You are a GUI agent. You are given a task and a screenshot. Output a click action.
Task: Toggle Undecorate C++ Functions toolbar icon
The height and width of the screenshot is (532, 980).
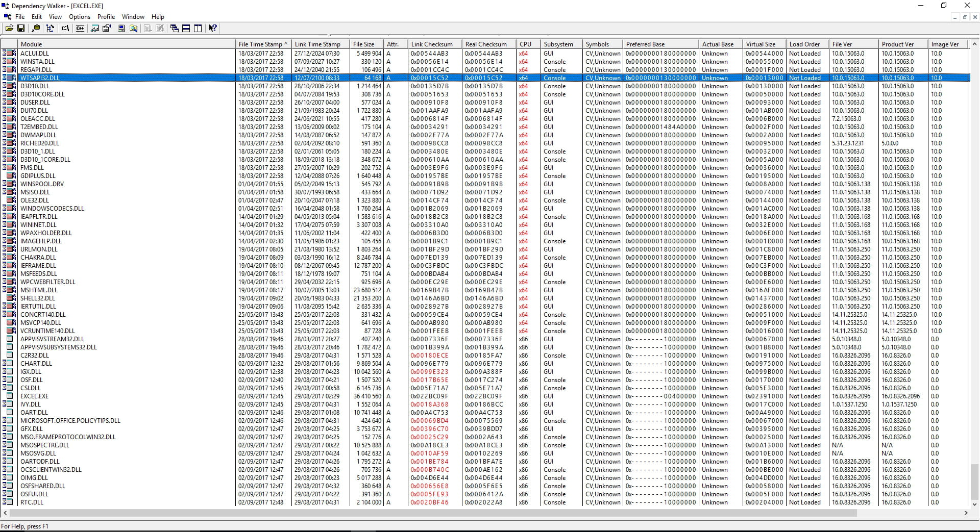(80, 29)
